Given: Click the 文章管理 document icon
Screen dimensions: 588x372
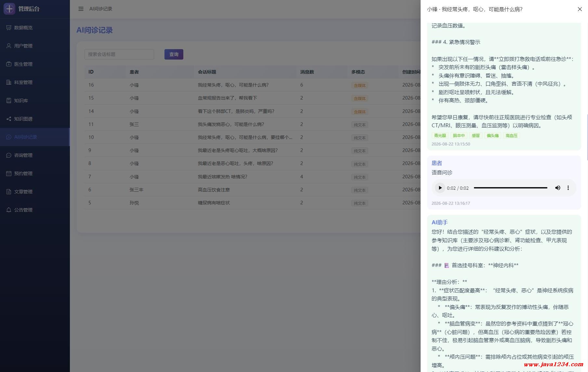Looking at the screenshot, I should pos(9,192).
